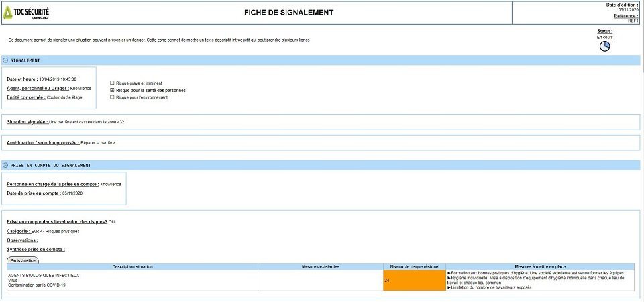Viewport: 644px width, 302px height.
Task: Click Formation aux bonnes pratiques d'hygiène measure
Action: coord(535,273)
